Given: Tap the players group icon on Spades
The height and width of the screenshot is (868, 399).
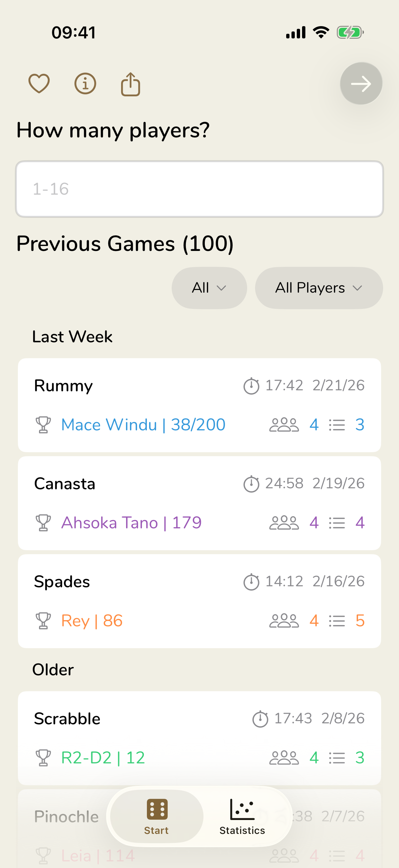Looking at the screenshot, I should pos(284,621).
